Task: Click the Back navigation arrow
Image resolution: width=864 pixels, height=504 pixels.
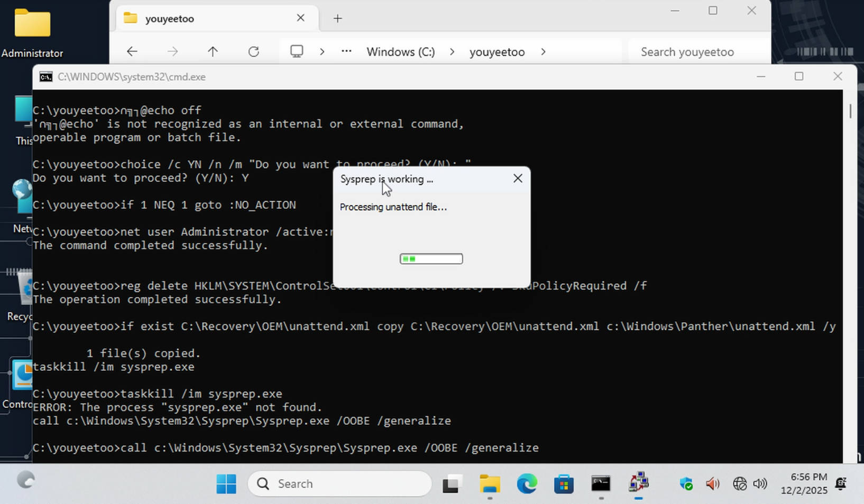Action: (x=132, y=52)
